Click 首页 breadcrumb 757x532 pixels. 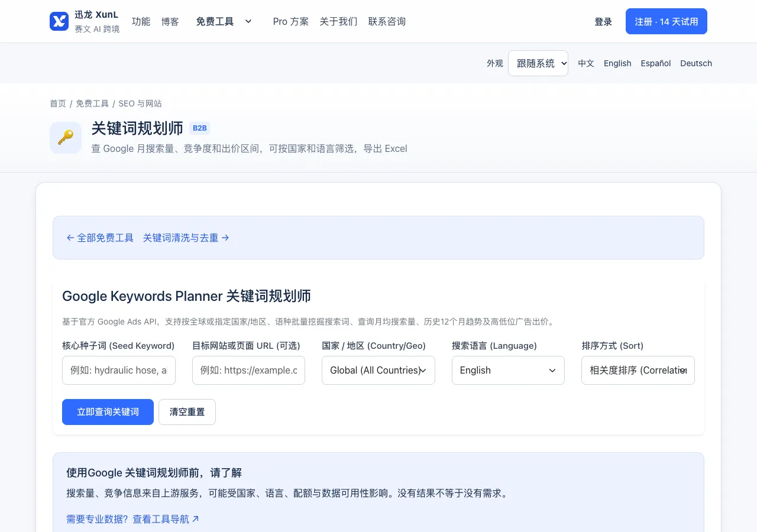[x=58, y=103]
